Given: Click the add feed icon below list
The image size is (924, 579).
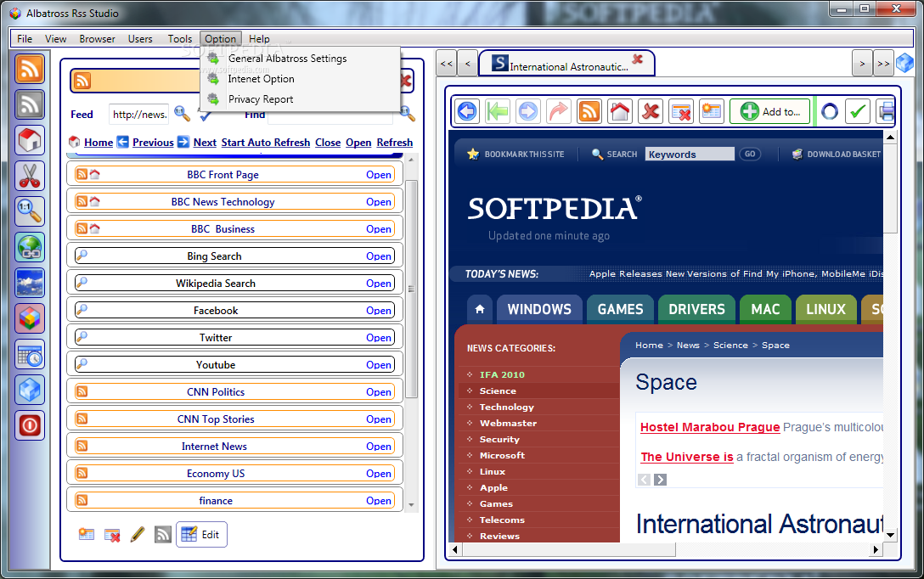Looking at the screenshot, I should tap(87, 534).
